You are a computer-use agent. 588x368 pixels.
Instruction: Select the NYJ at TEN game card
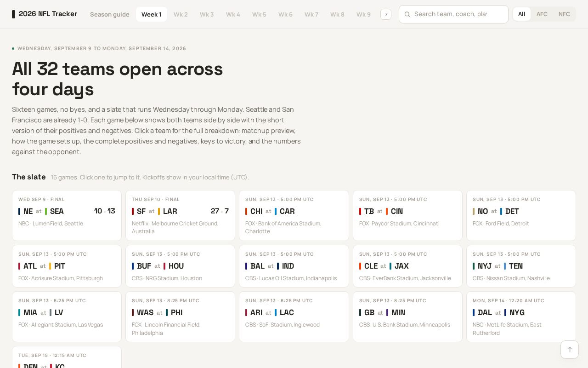521,266
